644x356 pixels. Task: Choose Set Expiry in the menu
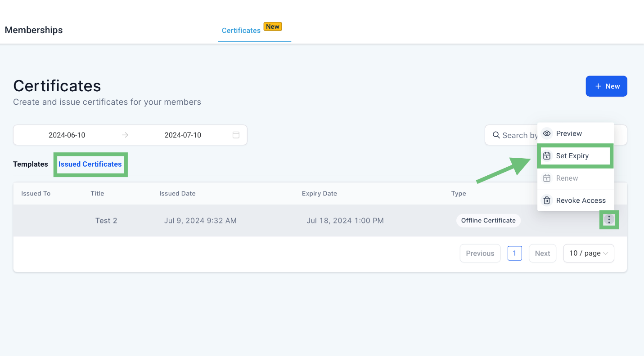(576, 156)
